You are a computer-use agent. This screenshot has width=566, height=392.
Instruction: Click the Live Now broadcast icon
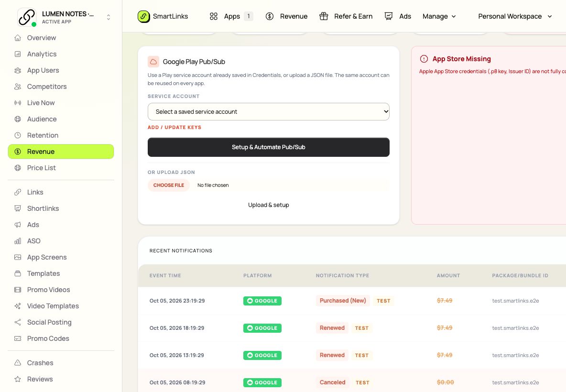18,103
